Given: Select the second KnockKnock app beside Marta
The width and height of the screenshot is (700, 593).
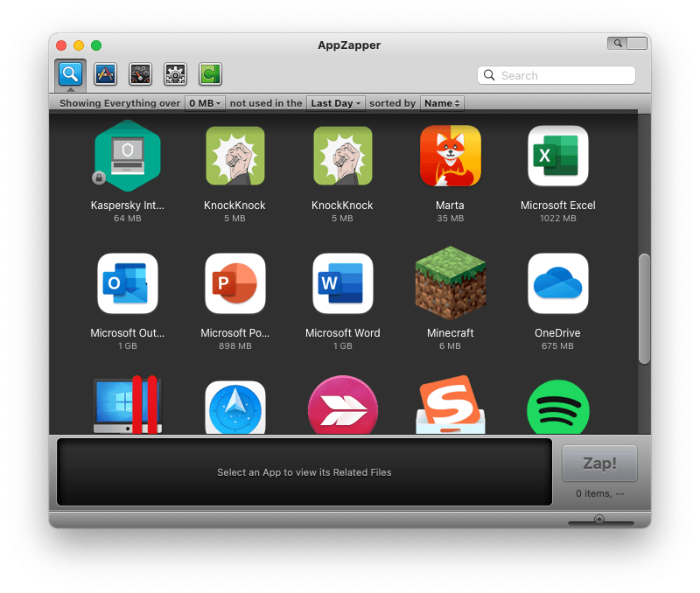Looking at the screenshot, I should tap(342, 156).
